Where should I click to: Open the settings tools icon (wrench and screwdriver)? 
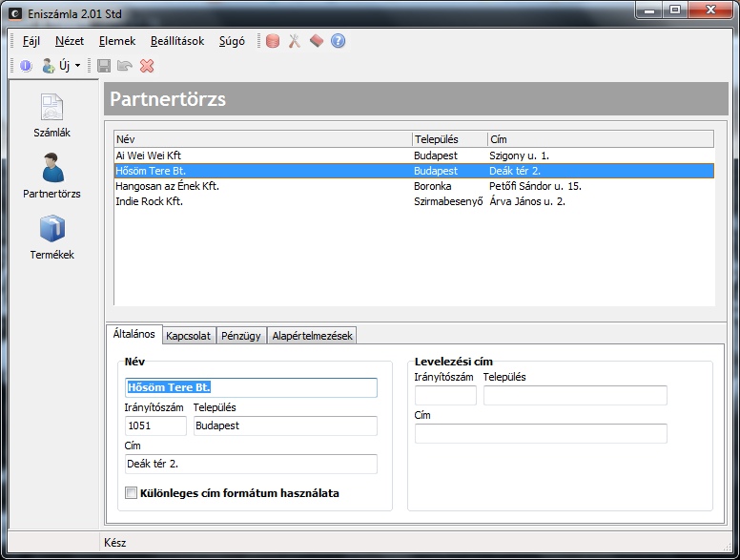click(295, 41)
